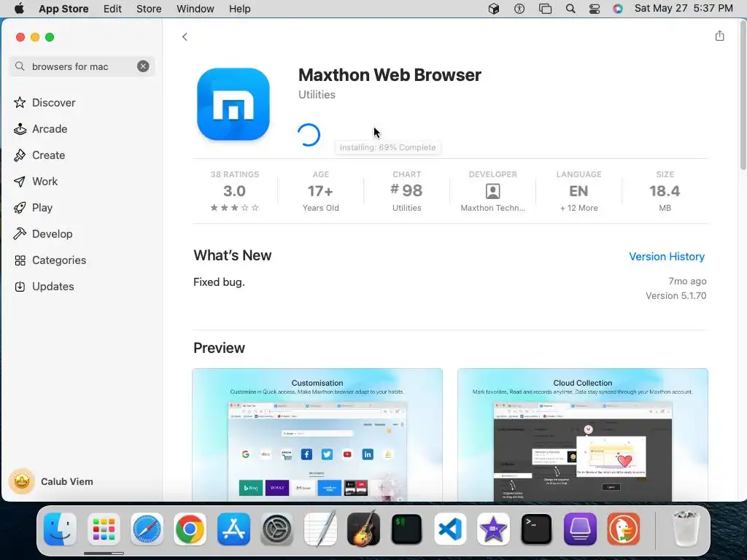
Task: Click the 18.4 MB size info
Action: click(665, 190)
